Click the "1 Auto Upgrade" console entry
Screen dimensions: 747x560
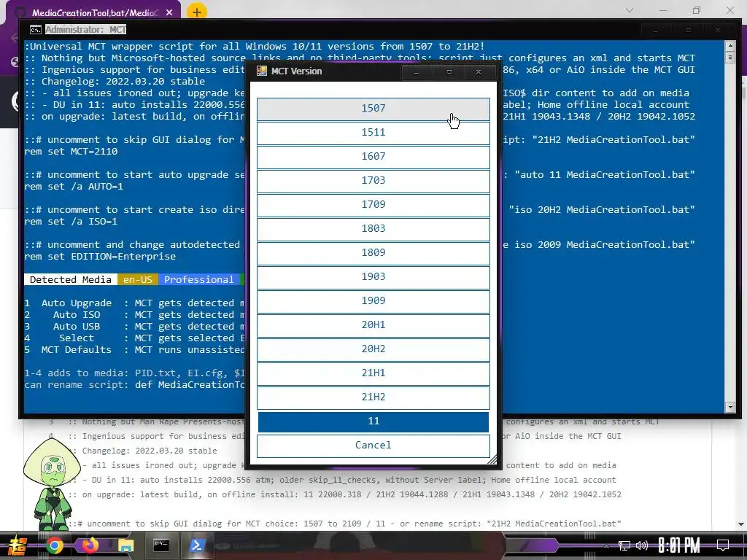point(68,303)
